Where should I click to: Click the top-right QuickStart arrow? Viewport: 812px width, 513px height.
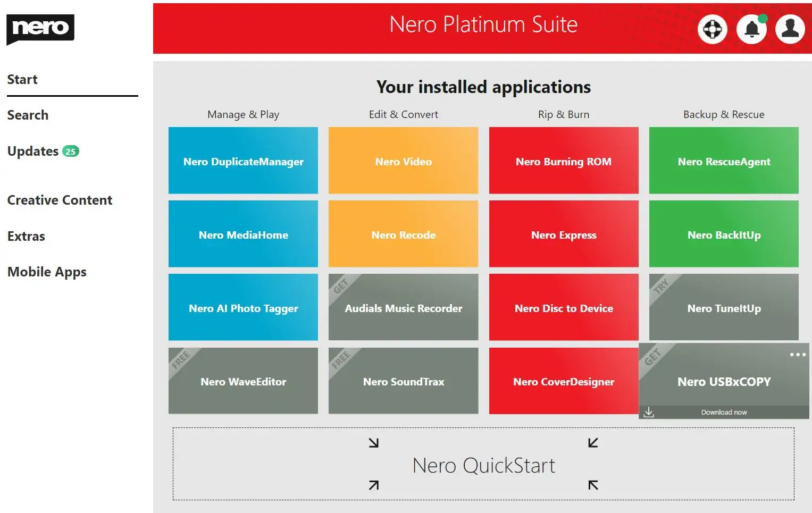[593, 443]
